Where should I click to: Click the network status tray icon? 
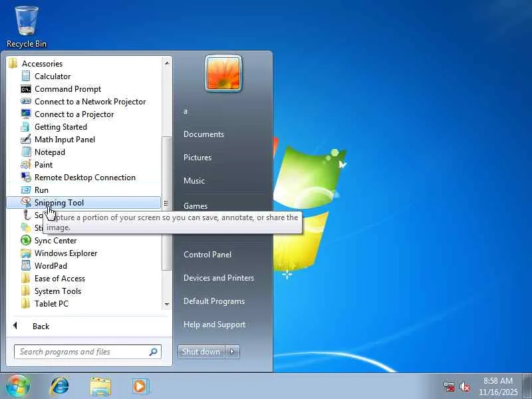(450, 387)
